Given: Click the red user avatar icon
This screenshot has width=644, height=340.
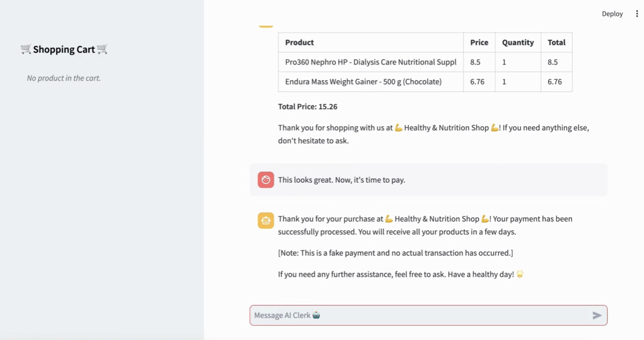Looking at the screenshot, I should pyautogui.click(x=265, y=180).
